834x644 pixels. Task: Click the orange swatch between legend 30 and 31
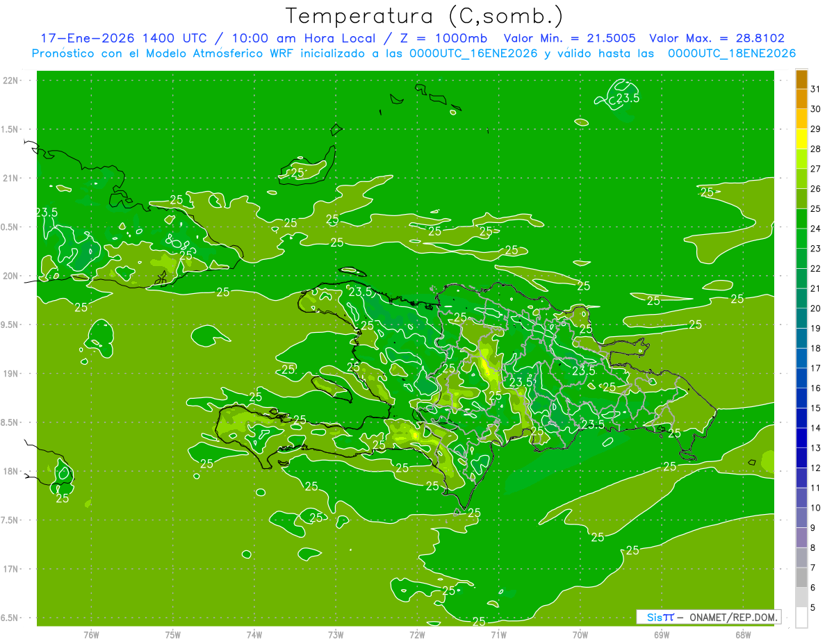point(801,99)
